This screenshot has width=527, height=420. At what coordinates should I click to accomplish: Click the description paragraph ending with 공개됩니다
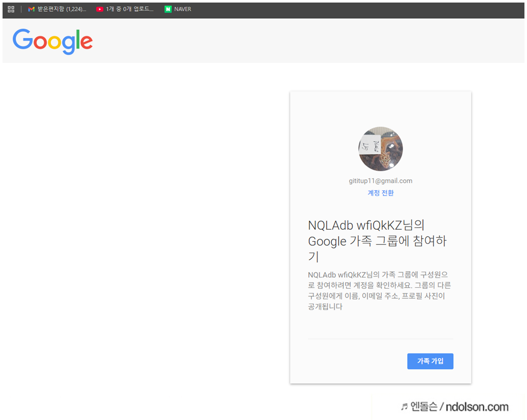tap(379, 290)
